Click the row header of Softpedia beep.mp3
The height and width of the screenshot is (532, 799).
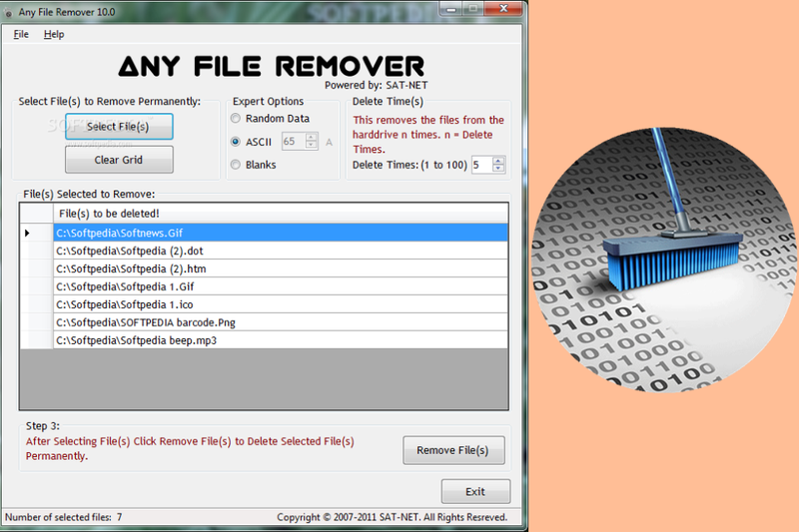(x=37, y=339)
